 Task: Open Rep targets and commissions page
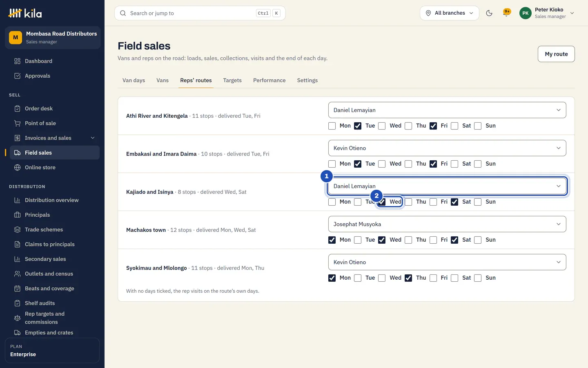pos(55,318)
